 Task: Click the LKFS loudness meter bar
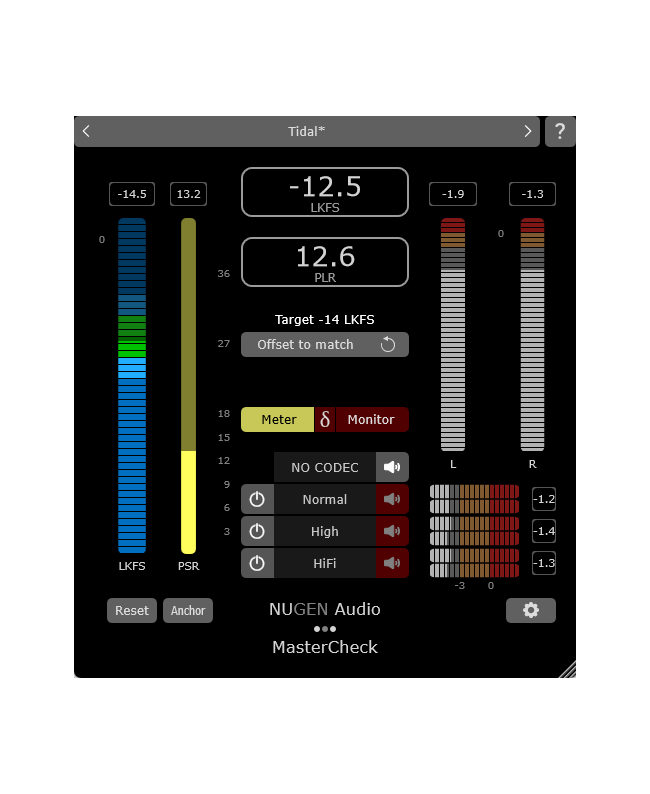[x=132, y=385]
